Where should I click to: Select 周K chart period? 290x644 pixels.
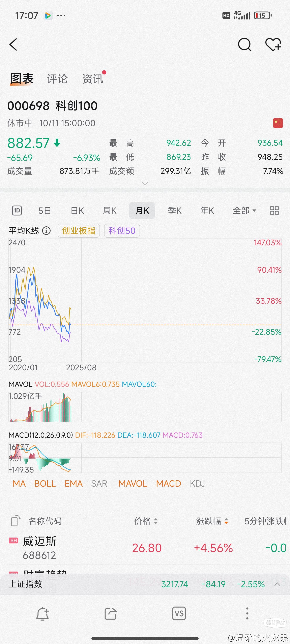pos(110,211)
